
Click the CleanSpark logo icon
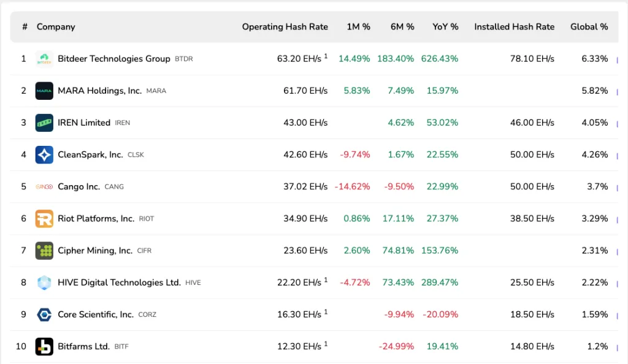pos(44,154)
